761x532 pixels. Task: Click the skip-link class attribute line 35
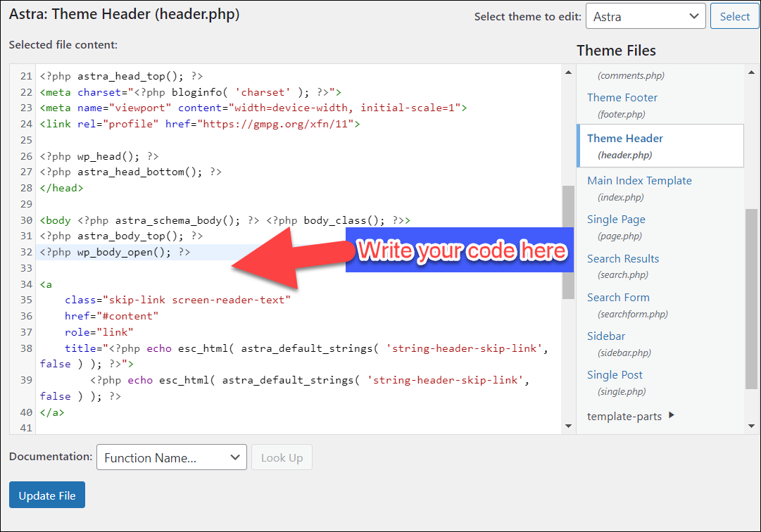click(177, 300)
